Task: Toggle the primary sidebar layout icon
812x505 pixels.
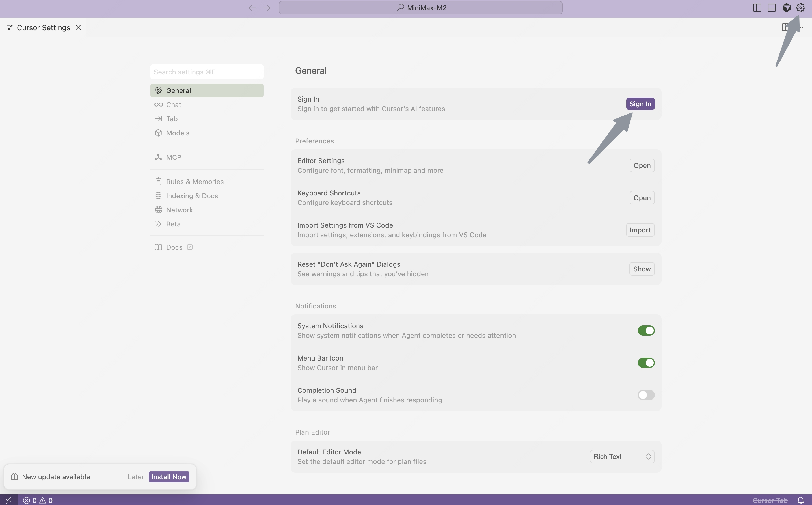Action: click(757, 8)
